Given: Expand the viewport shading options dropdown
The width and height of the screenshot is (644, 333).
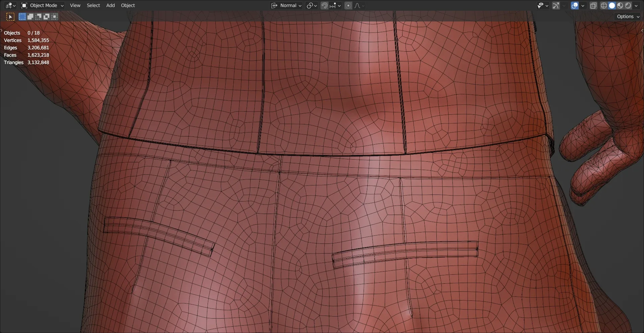Looking at the screenshot, I should click(x=636, y=5).
